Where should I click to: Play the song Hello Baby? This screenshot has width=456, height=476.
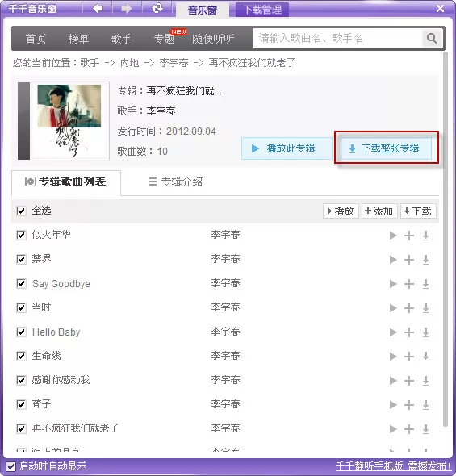(393, 332)
